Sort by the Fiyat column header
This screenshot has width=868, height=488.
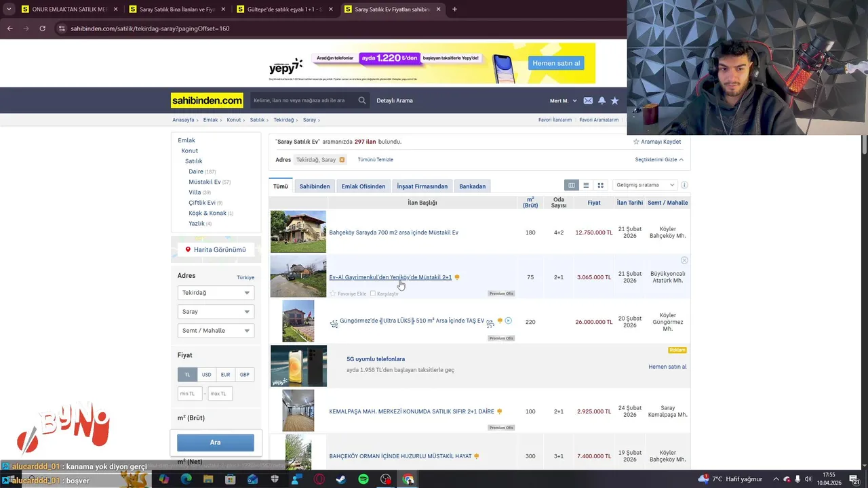594,203
